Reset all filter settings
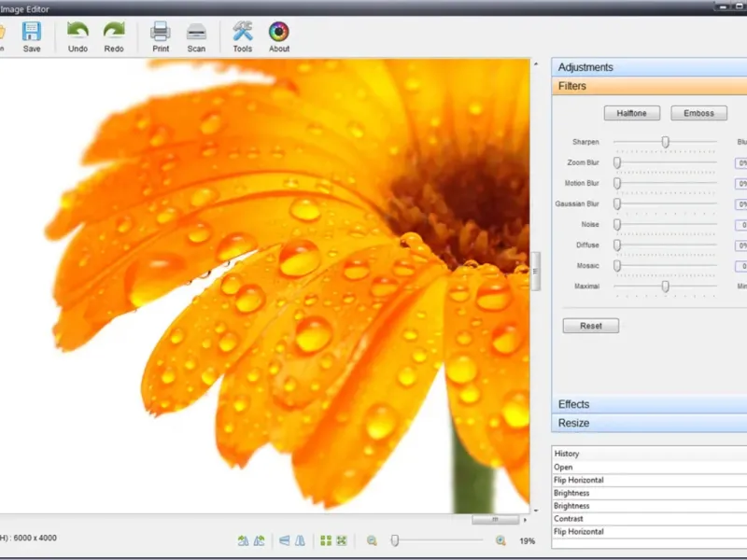The height and width of the screenshot is (560, 747). tap(591, 327)
